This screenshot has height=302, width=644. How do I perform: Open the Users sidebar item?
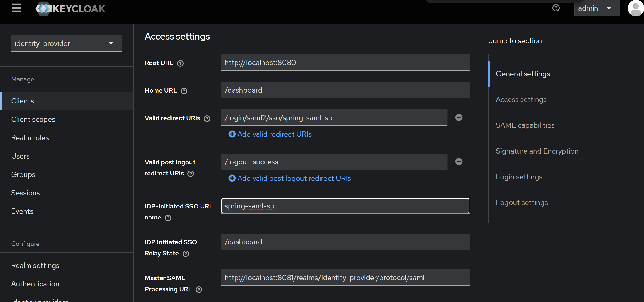(20, 156)
